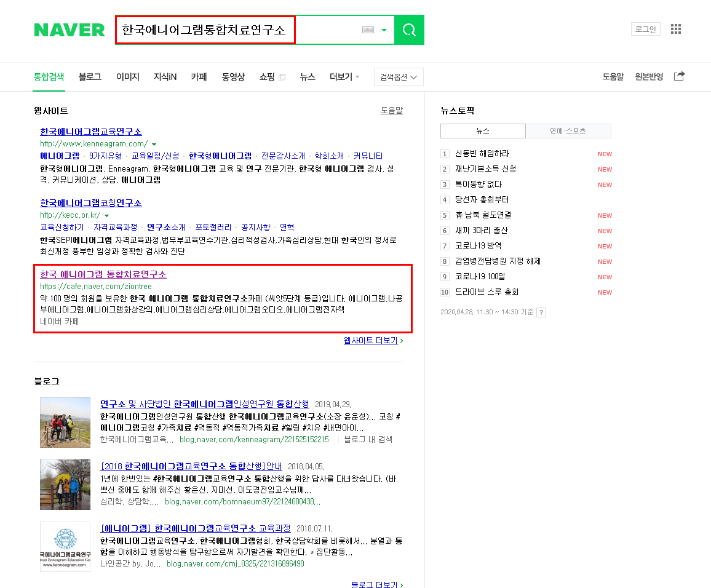Click the NAVER logo
711x588 pixels.
coord(70,30)
